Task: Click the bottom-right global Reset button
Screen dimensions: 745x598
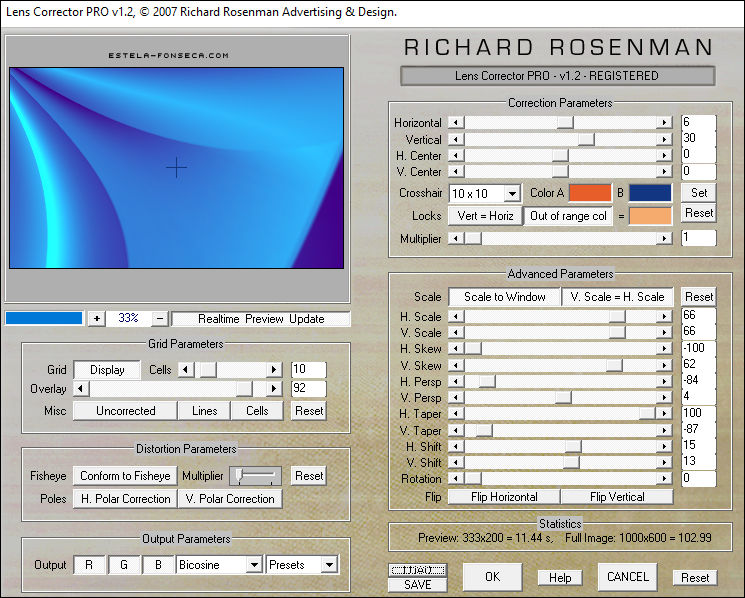Action: [695, 578]
